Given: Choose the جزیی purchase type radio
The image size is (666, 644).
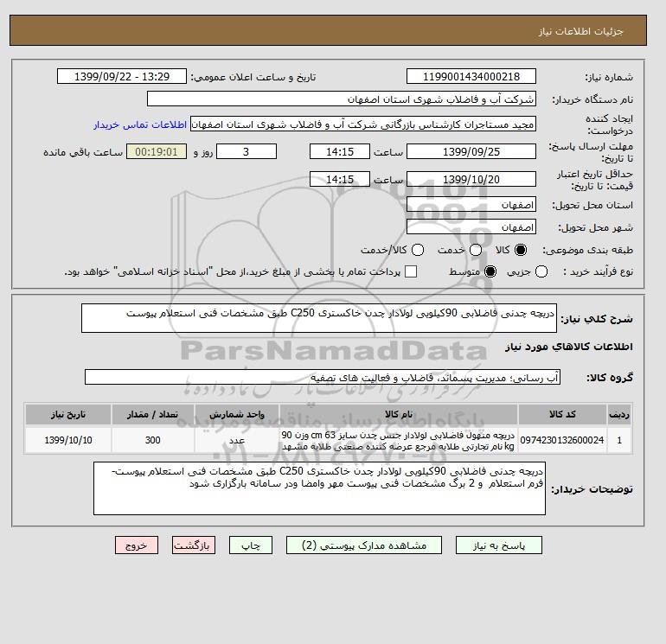Looking at the screenshot, I should 541,271.
